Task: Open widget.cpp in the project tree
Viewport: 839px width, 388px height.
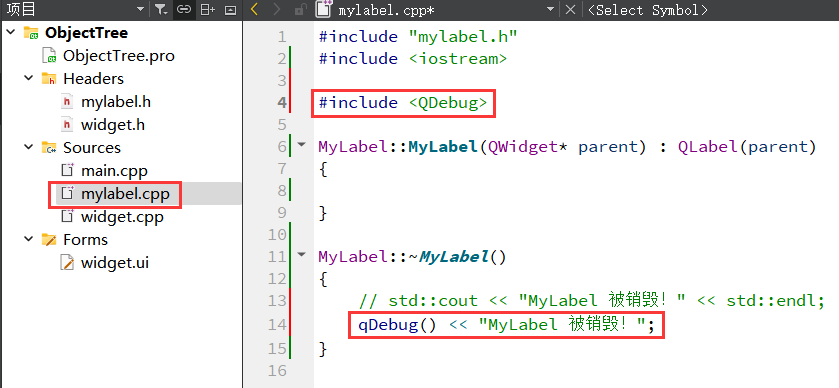Action: (x=122, y=217)
